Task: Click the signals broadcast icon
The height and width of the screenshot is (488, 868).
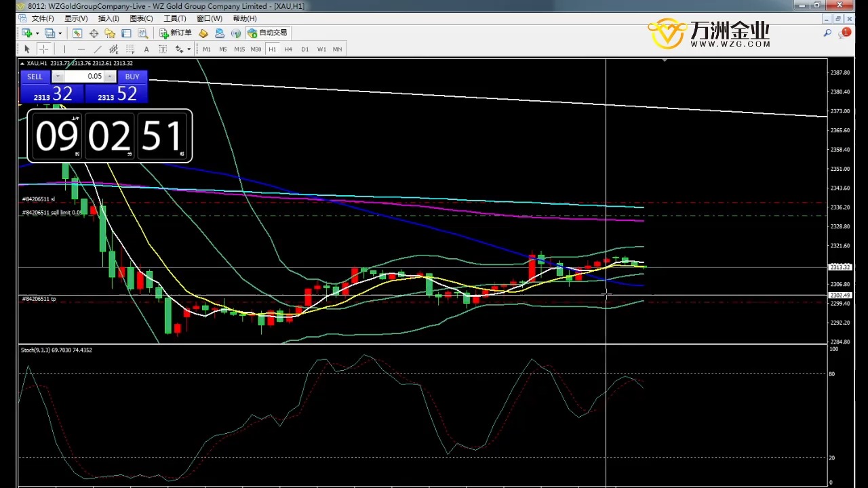Action: (x=236, y=33)
